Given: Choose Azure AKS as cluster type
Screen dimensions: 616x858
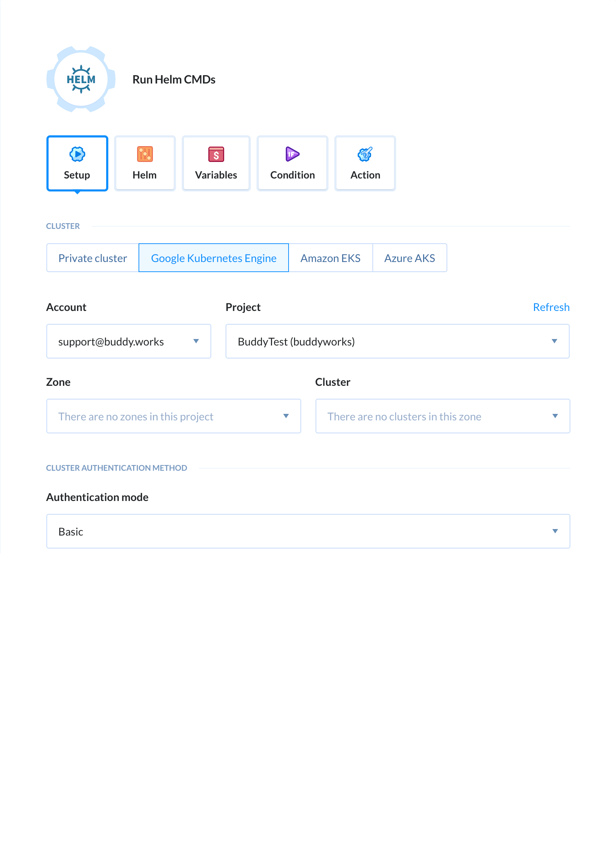Looking at the screenshot, I should [x=410, y=258].
